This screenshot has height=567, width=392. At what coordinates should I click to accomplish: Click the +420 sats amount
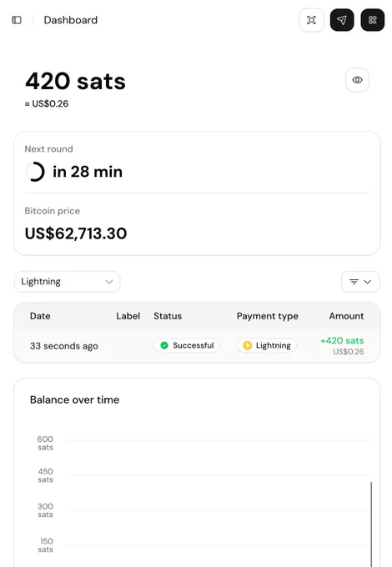342,340
